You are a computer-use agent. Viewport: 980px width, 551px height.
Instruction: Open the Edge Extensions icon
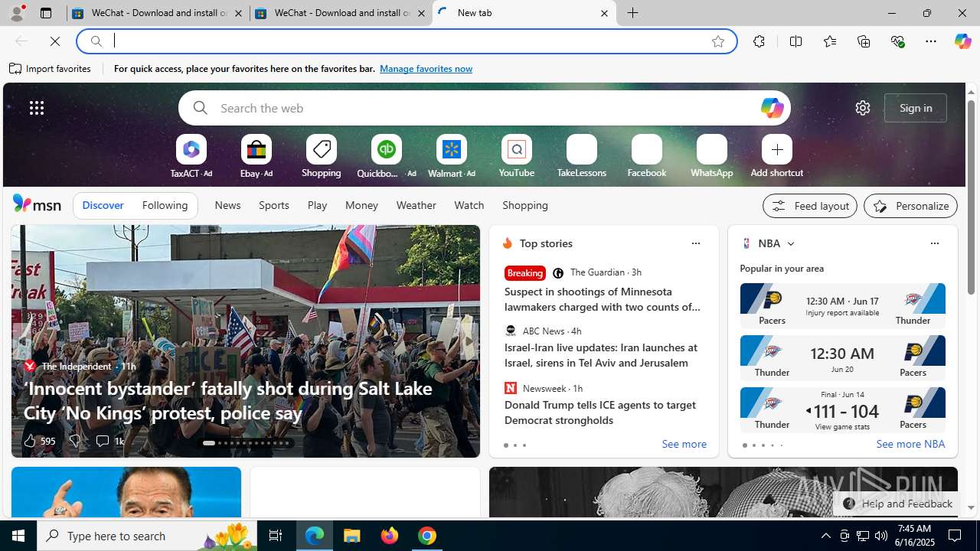tap(759, 41)
